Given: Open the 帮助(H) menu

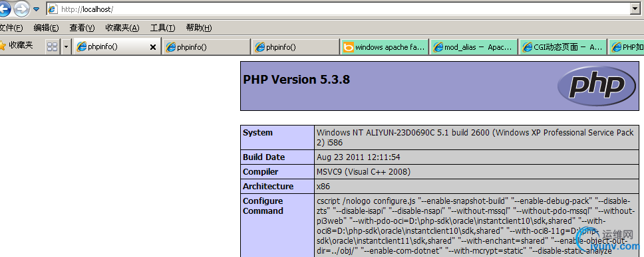Looking at the screenshot, I should (199, 28).
